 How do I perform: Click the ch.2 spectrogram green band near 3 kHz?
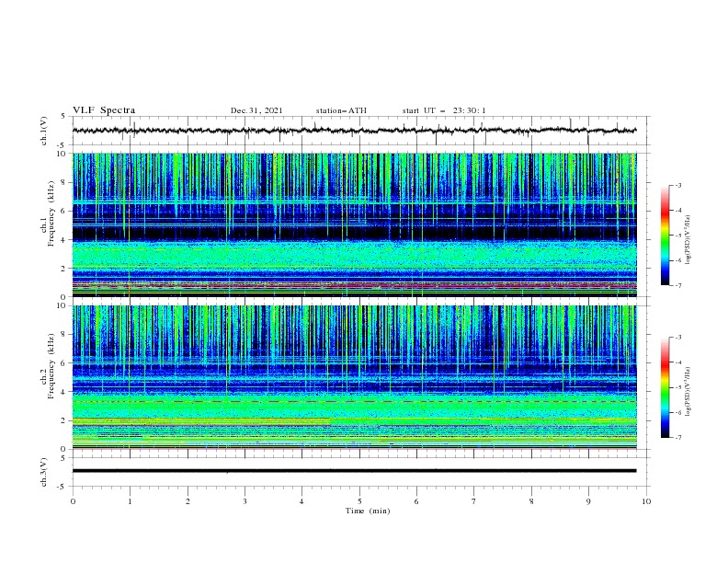tap(354, 409)
